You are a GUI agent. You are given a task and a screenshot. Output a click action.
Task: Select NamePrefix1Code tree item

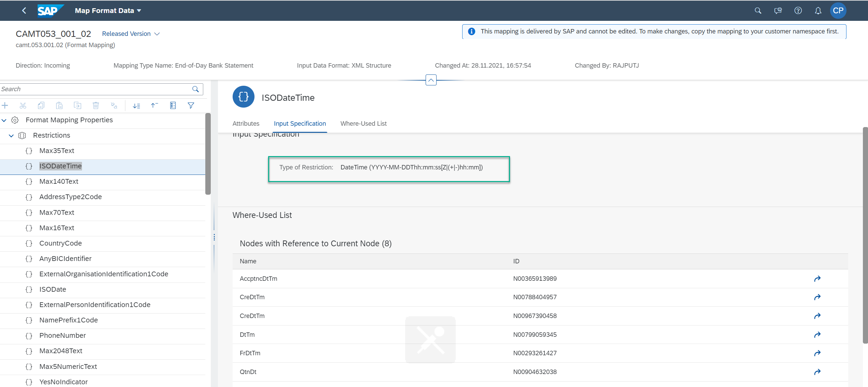click(x=102, y=320)
